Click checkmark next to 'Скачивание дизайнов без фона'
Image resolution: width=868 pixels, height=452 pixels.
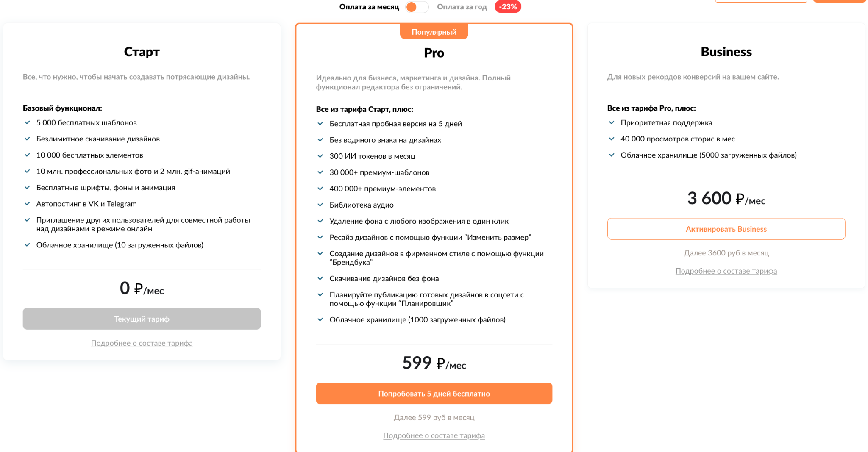320,279
